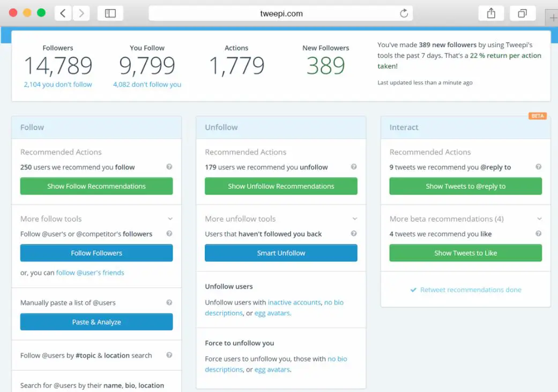Click the Follow panel header
558x392 pixels.
tap(96, 128)
